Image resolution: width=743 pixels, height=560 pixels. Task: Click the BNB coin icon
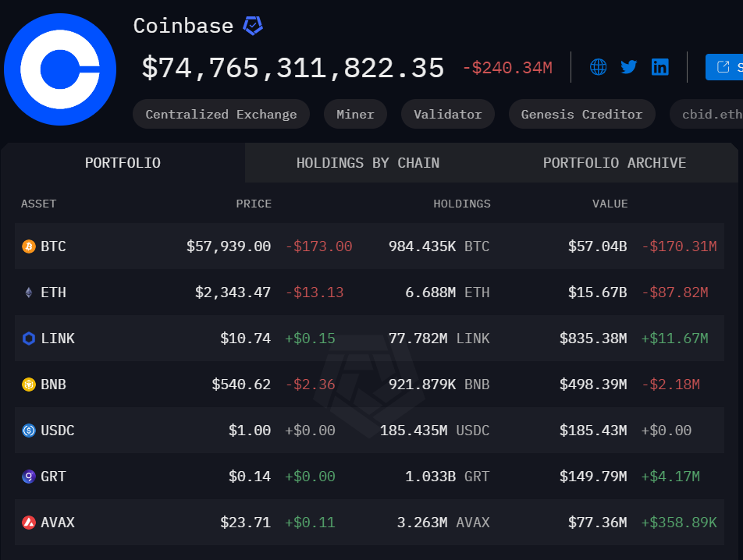(x=27, y=384)
